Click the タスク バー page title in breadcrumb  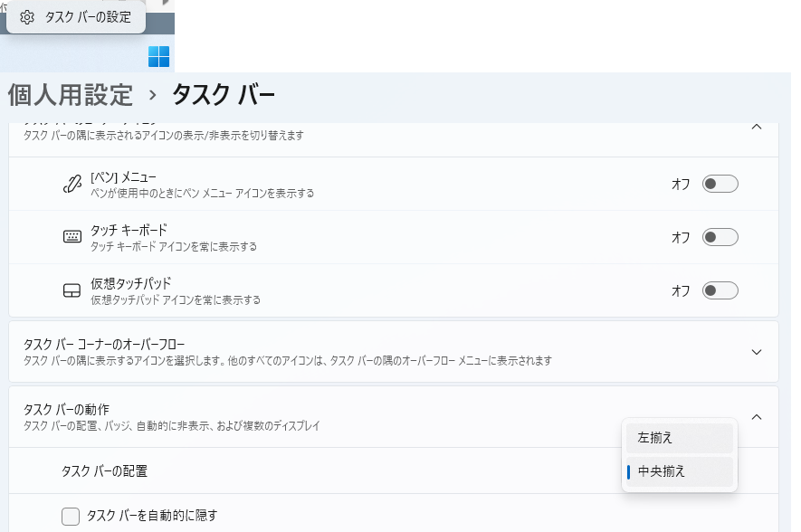click(224, 95)
